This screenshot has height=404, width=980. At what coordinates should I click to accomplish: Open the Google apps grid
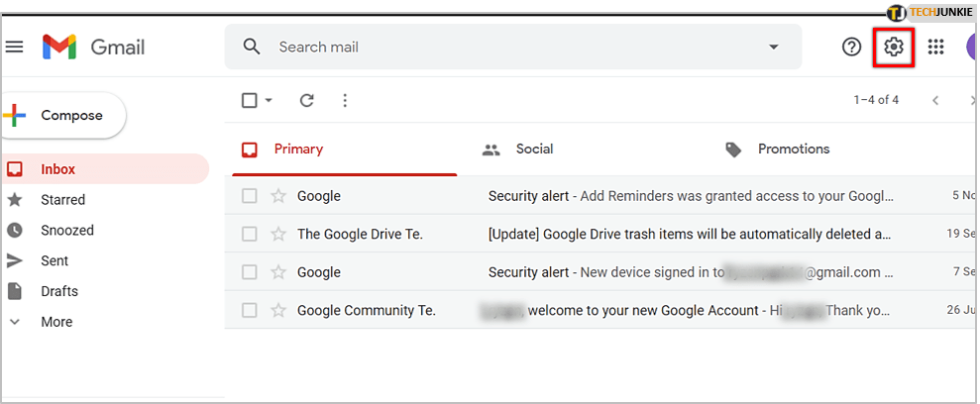point(935,47)
